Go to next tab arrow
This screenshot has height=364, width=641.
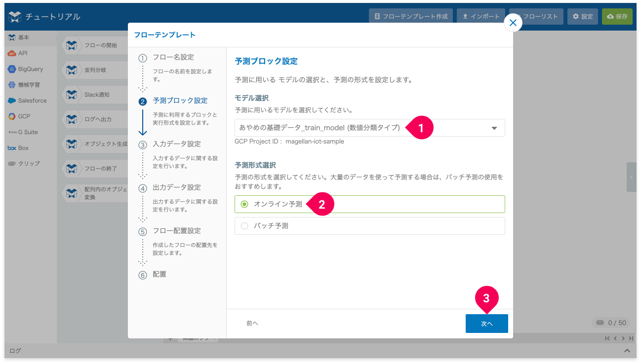pos(623,338)
